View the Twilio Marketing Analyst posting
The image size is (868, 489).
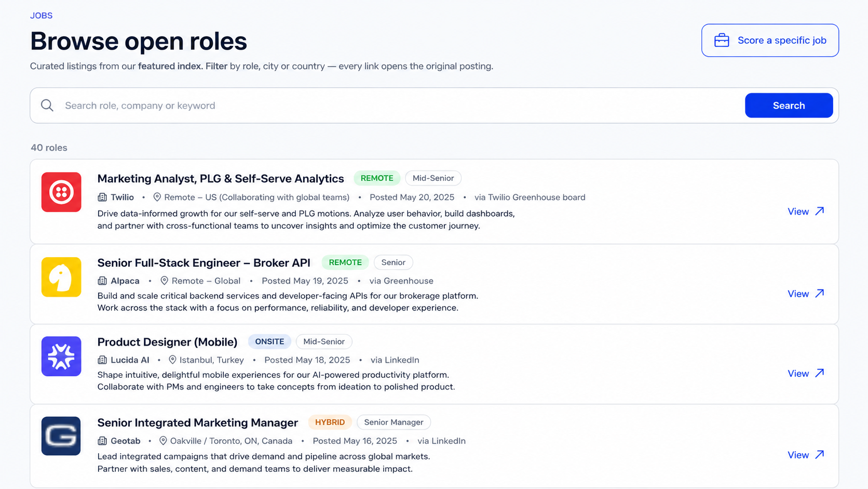[x=806, y=212]
